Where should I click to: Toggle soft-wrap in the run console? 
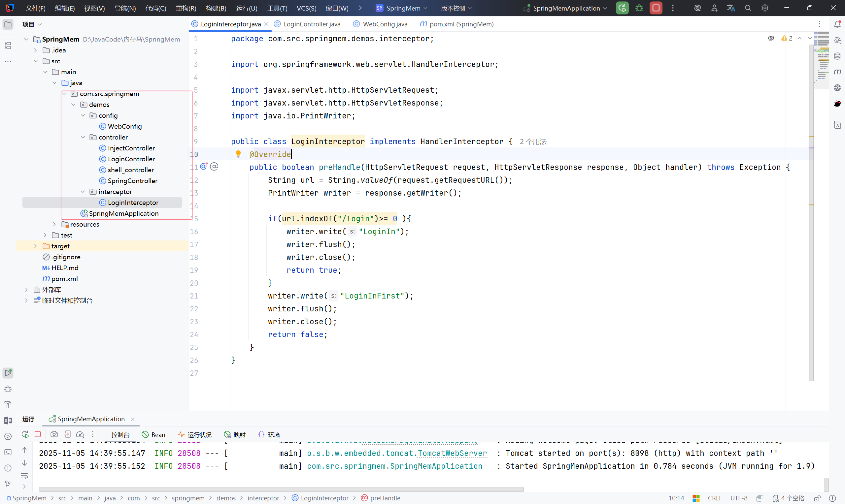point(24,476)
